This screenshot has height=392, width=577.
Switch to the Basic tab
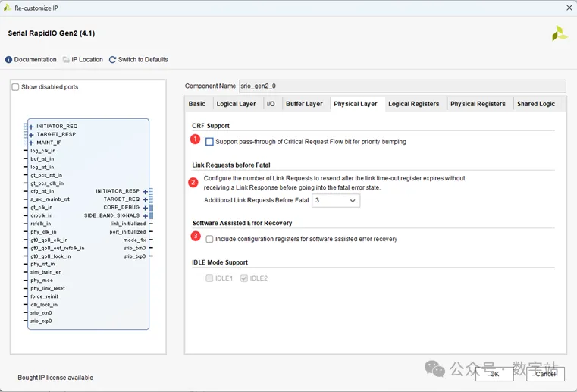click(197, 104)
